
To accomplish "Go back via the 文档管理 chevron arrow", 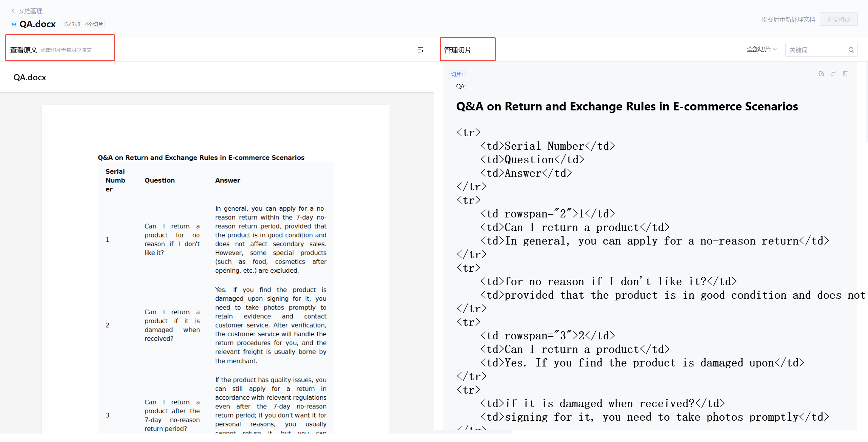I will click(x=13, y=11).
